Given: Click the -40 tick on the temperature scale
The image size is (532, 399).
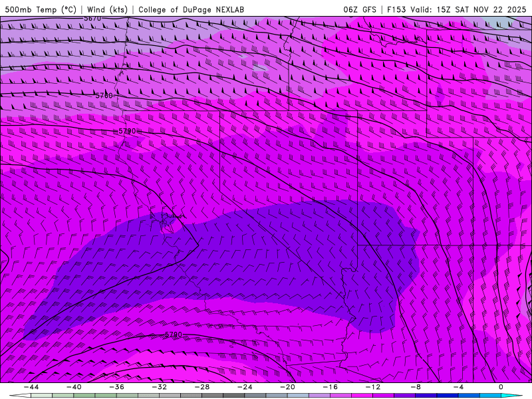Looking at the screenshot, I should [74, 387].
